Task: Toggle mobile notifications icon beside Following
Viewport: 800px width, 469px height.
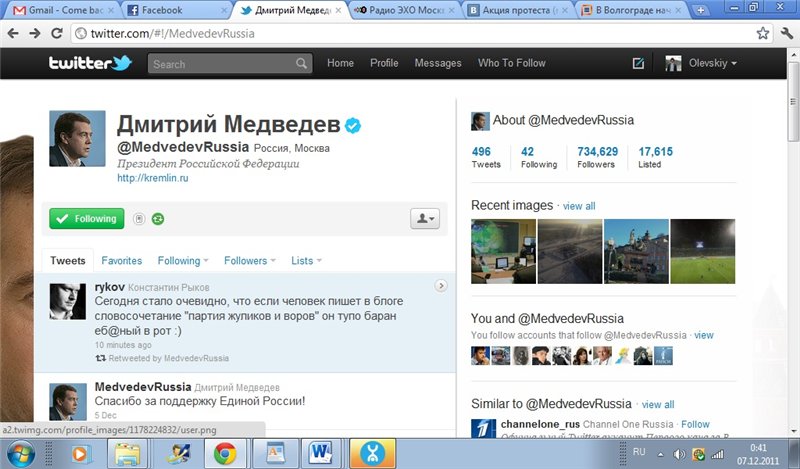Action: (x=139, y=219)
